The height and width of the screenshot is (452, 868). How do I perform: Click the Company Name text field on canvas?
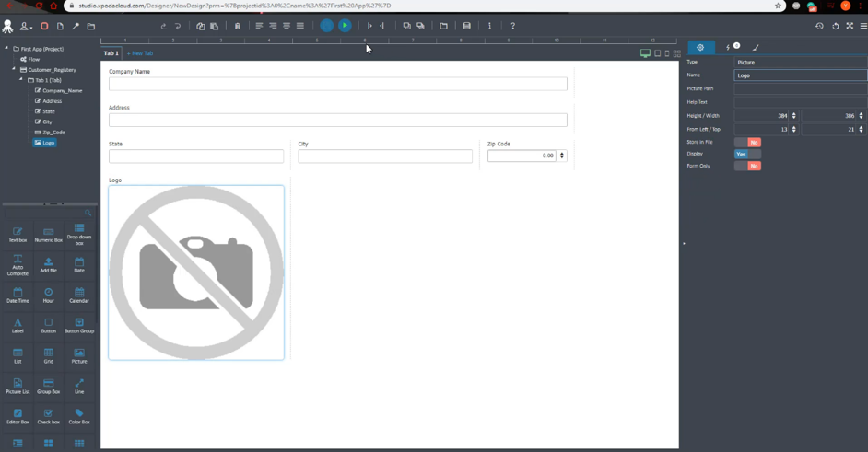coord(337,84)
